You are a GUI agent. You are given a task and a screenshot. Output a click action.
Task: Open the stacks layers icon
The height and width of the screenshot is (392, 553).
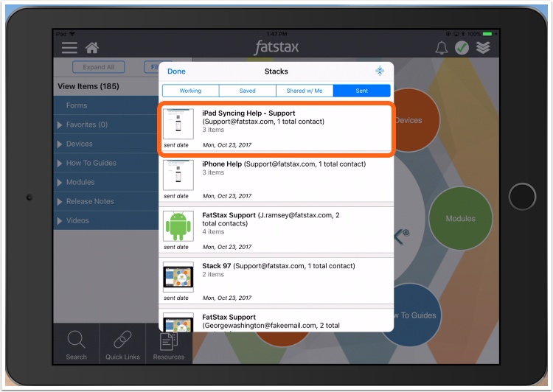tap(483, 48)
